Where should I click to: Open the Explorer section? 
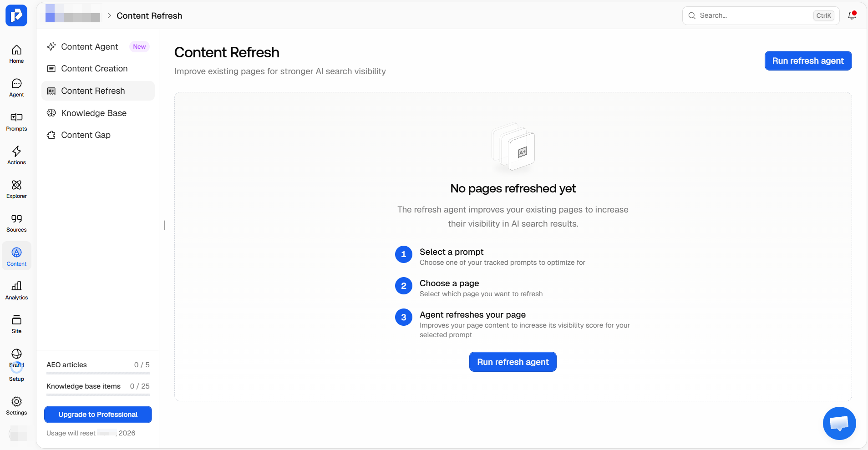pos(16,189)
